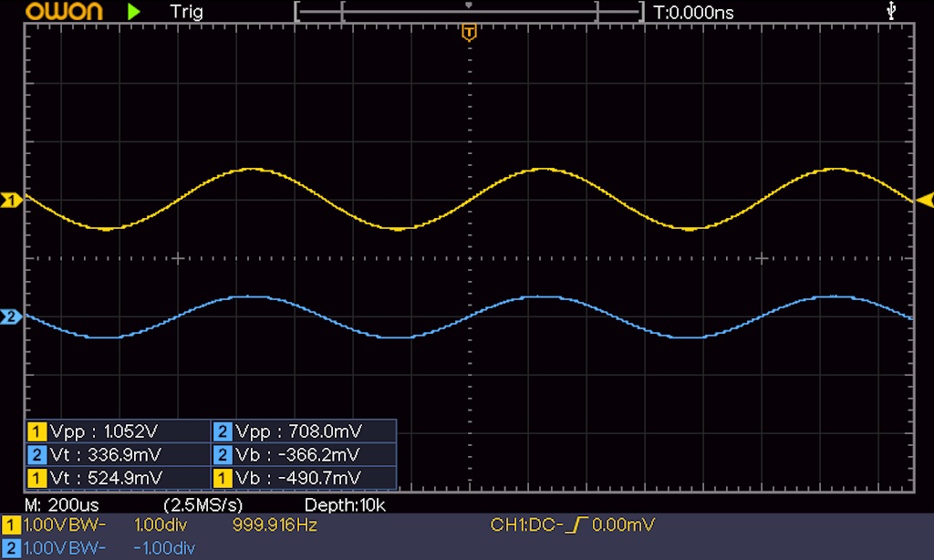Click the green Run/Play indicator icon
This screenshot has height=560, width=934.
coord(134,12)
